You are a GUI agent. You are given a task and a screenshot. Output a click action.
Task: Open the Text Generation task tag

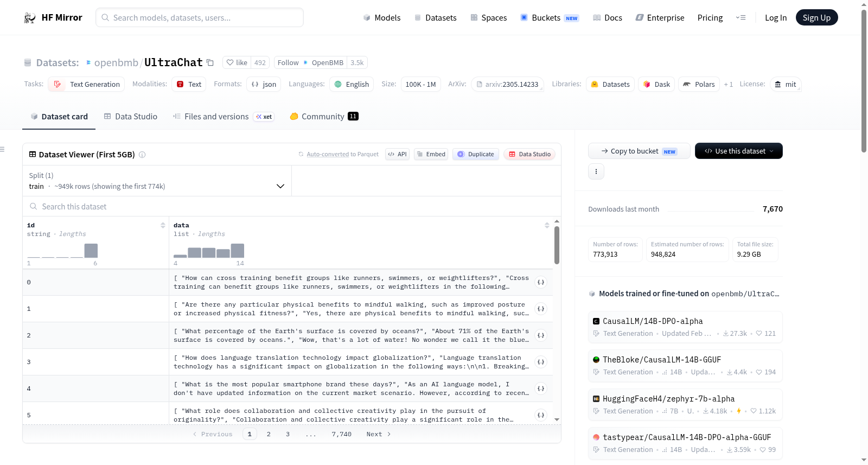point(86,84)
